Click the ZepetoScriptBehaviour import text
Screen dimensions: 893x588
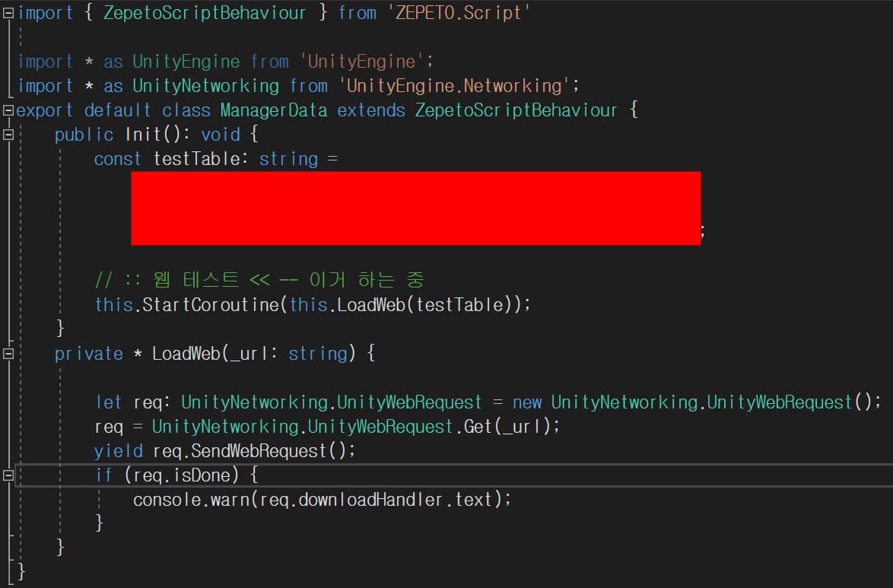204,12
